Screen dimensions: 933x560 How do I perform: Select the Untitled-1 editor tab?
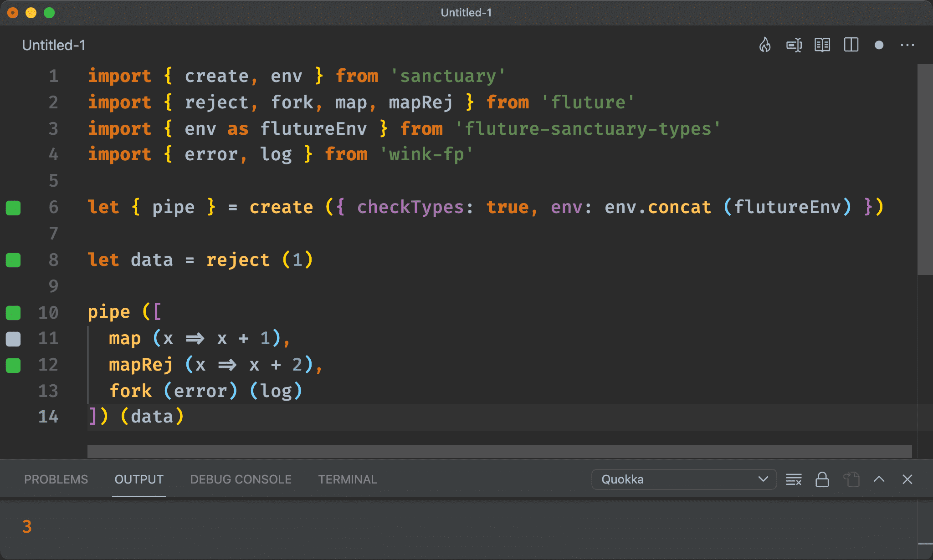pos(54,45)
